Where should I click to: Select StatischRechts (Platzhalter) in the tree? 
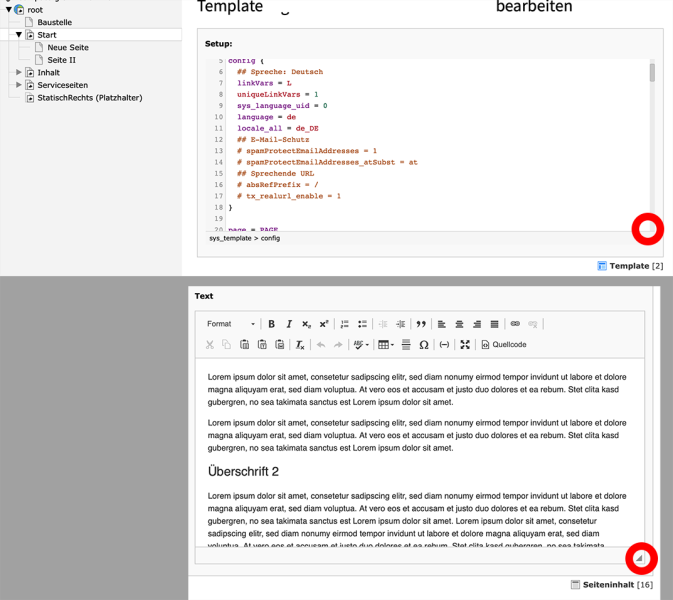(90, 98)
